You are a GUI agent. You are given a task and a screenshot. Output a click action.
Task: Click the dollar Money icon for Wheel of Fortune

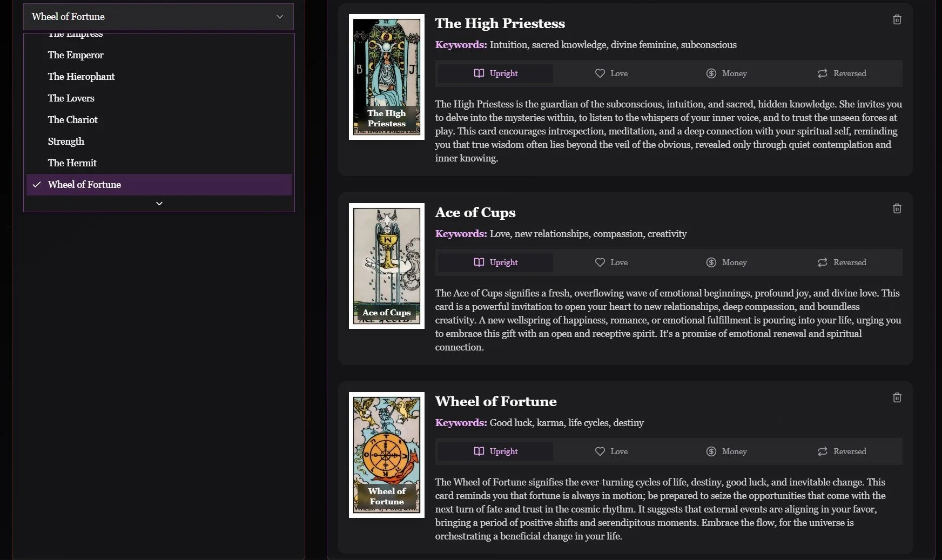tap(711, 451)
